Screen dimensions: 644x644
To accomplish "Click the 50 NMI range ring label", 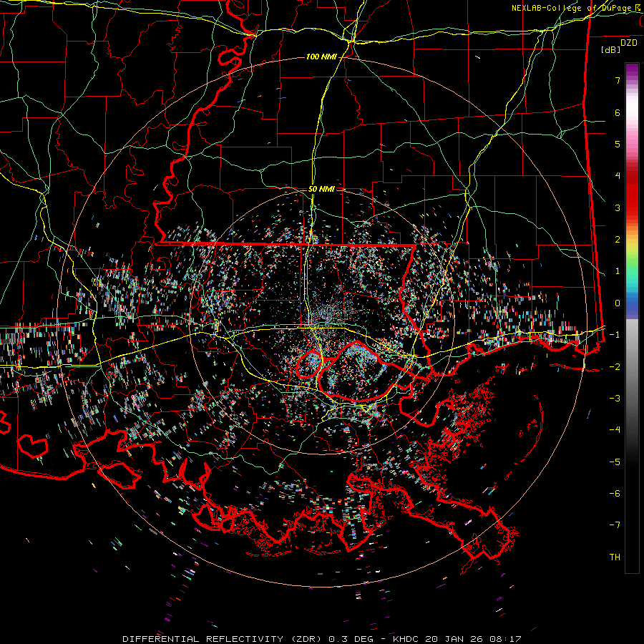I will click(x=321, y=190).
